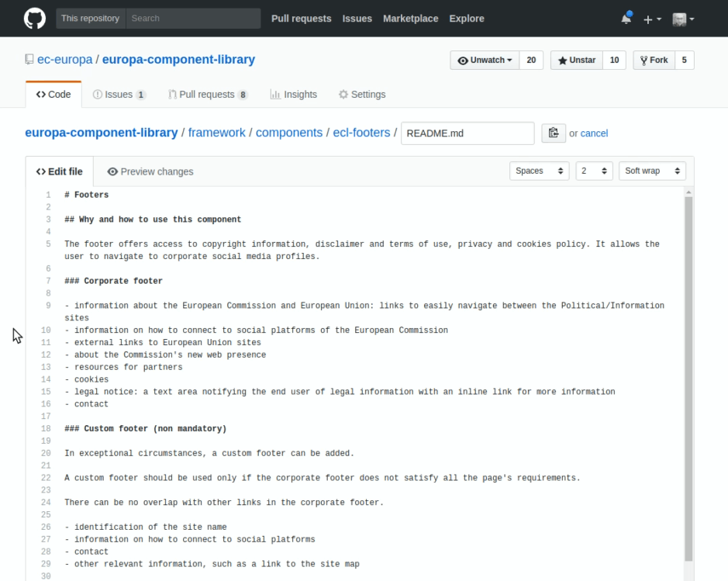
Task: Go to the components breadcrumb folder
Action: click(x=288, y=133)
